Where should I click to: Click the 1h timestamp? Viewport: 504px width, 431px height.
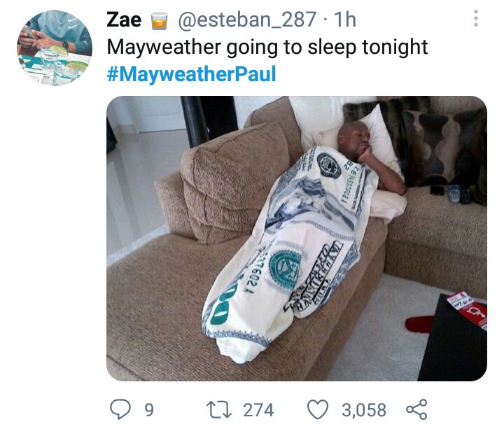(x=345, y=20)
